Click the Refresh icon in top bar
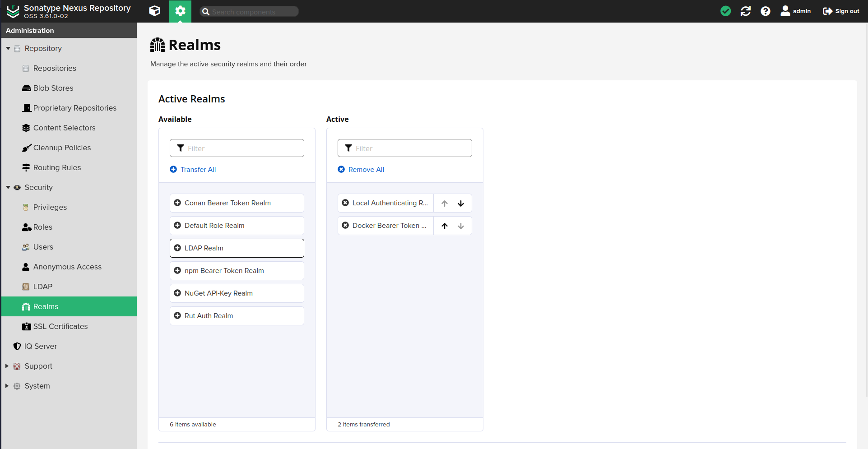The height and width of the screenshot is (449, 868). tap(745, 11)
